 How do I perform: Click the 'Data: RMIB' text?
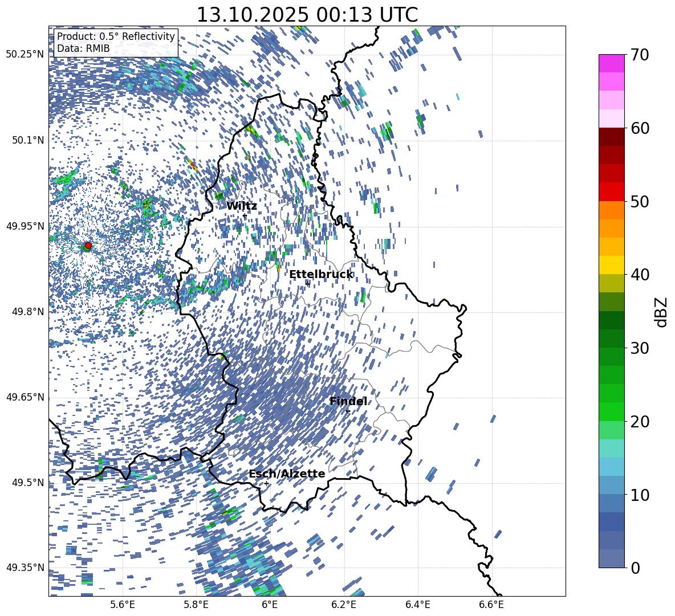(x=83, y=48)
